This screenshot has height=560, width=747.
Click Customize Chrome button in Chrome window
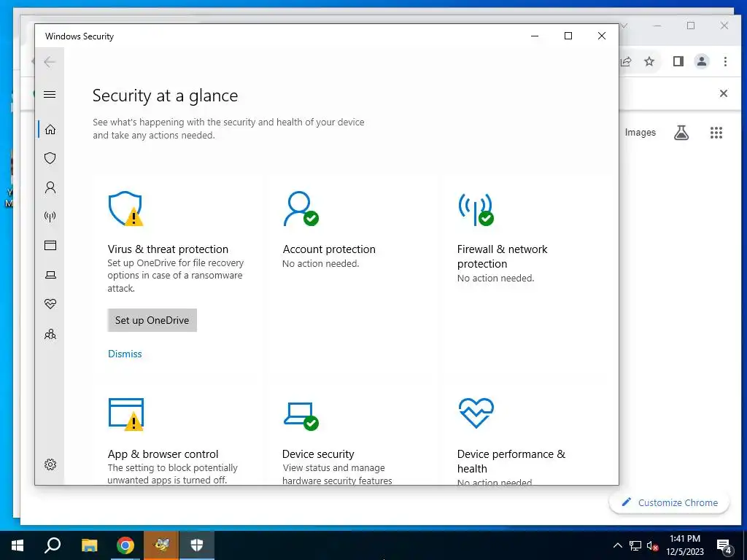[670, 502]
